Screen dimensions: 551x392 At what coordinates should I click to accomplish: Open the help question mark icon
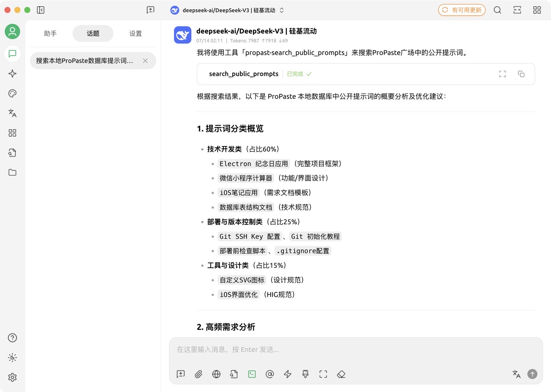click(12, 338)
